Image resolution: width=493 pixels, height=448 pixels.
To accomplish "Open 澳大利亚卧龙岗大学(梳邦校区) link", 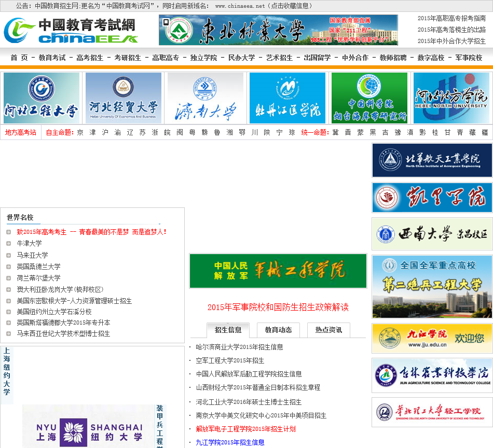I will 60,289.
